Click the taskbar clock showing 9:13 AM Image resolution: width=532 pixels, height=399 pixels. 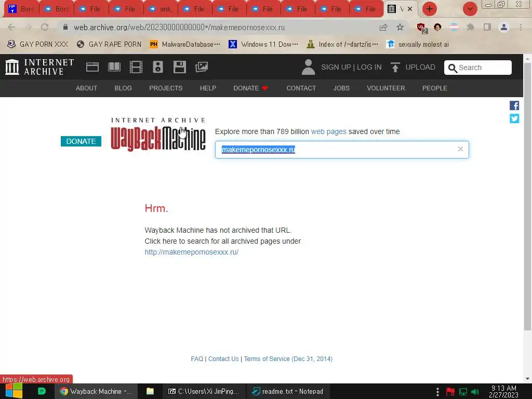(503, 392)
